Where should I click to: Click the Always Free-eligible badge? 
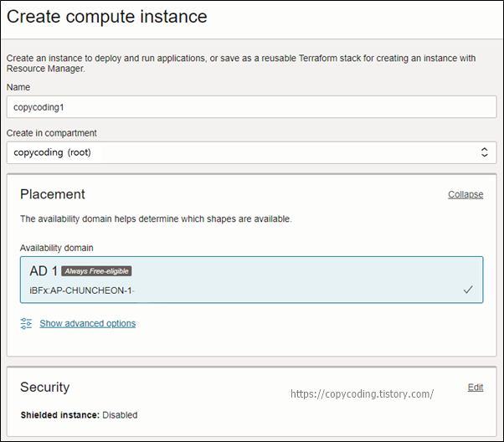[x=96, y=271]
